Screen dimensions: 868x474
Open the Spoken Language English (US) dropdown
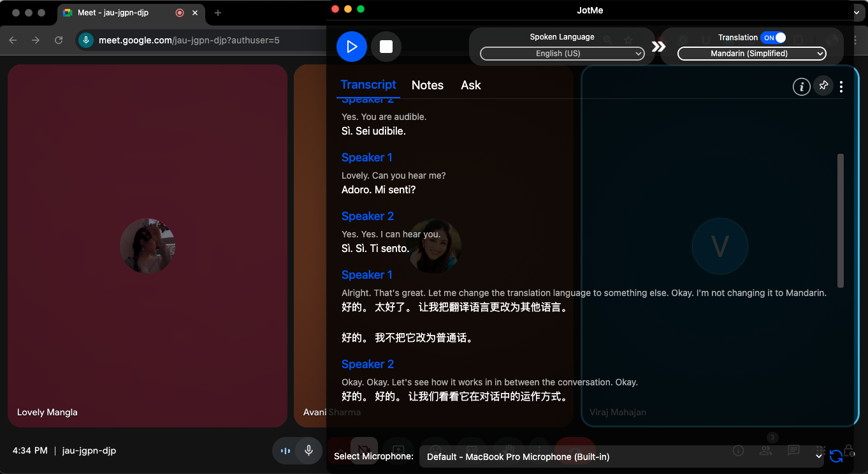click(x=562, y=54)
